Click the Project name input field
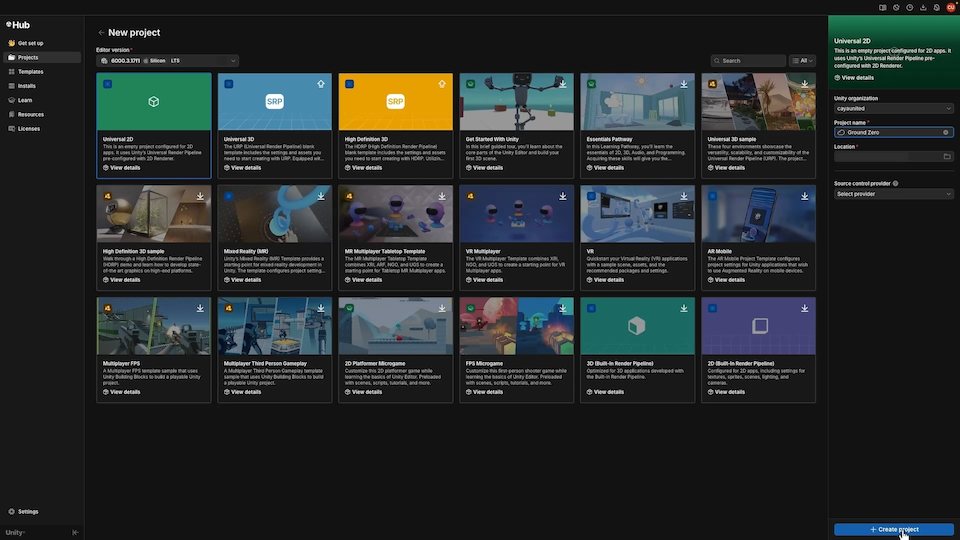Image resolution: width=960 pixels, height=540 pixels. click(x=894, y=132)
